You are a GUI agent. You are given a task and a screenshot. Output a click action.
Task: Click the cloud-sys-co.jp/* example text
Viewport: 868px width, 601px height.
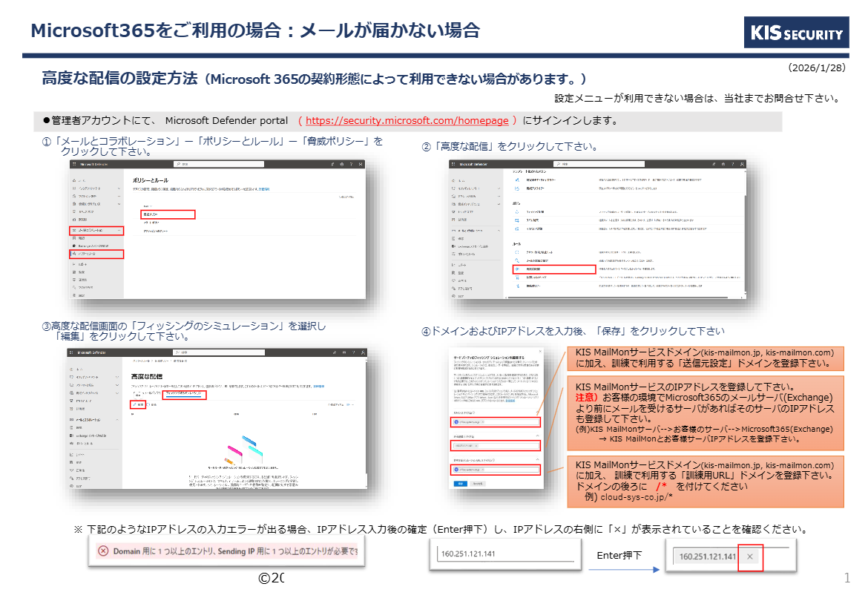tap(637, 497)
